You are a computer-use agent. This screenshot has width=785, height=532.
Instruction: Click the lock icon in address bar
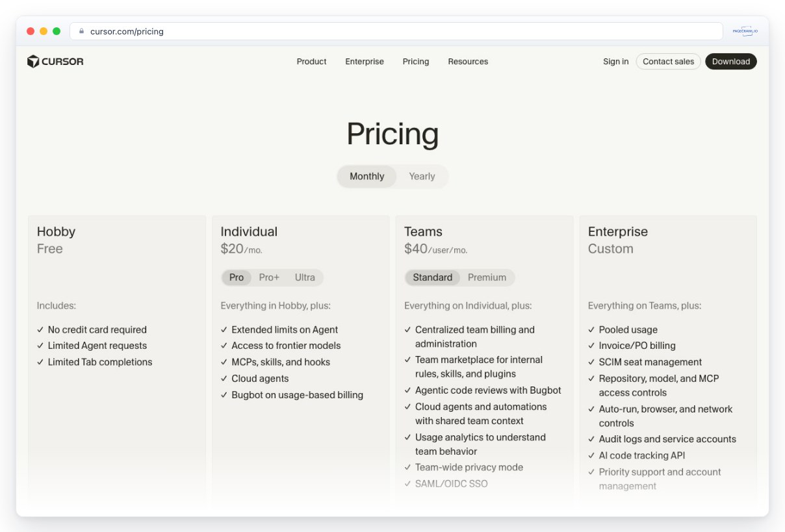tap(82, 31)
